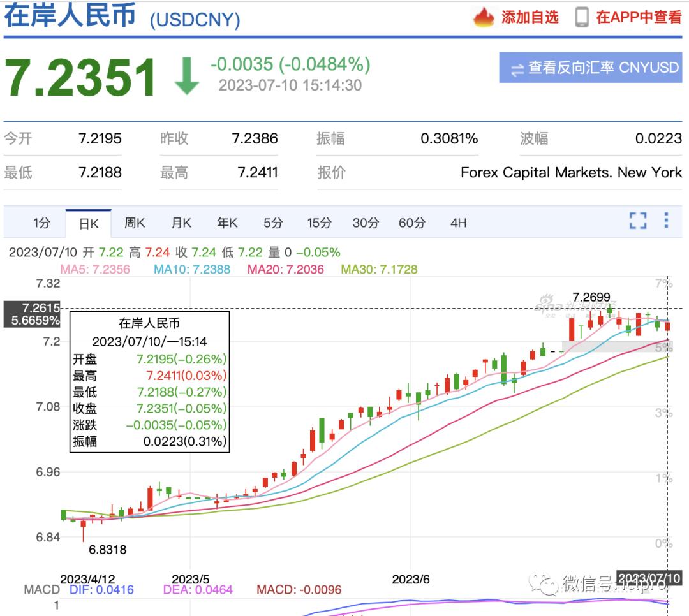Click the 查看反向汇率 CNYUSD button
689x616 pixels.
[x=590, y=68]
